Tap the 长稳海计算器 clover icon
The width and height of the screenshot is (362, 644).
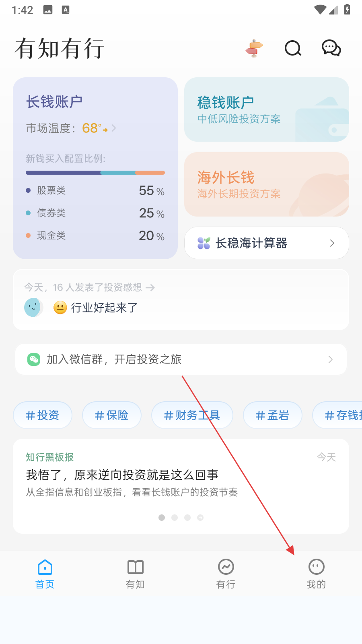coord(204,243)
